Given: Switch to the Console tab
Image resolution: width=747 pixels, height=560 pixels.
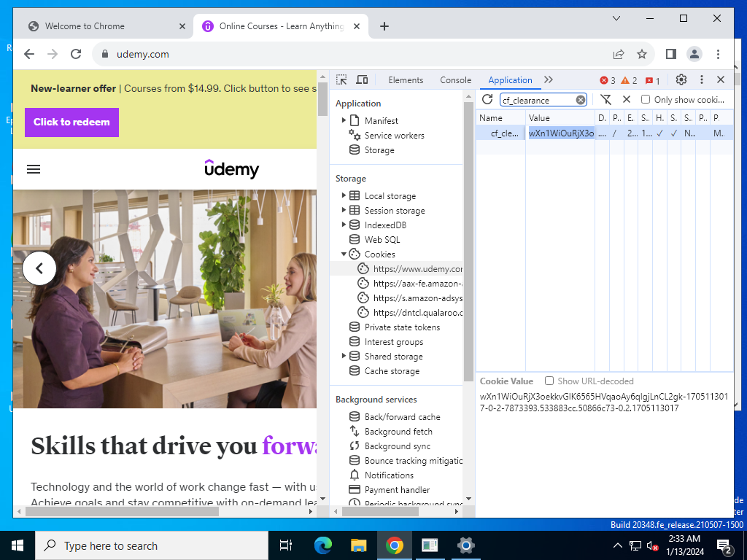Looking at the screenshot, I should pyautogui.click(x=455, y=80).
